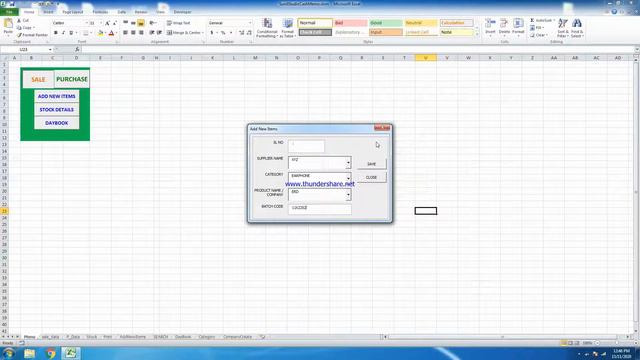Open the font size dropdown
Viewport: 640px width, 360px height.
(101, 23)
